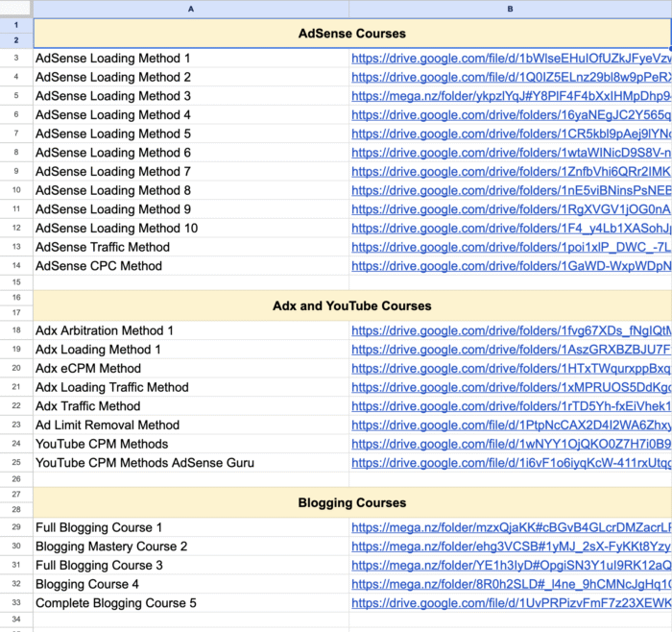Select cell 'AdSense Loading Method 2'
Viewport: 672px width, 632px height.
[x=191, y=77]
